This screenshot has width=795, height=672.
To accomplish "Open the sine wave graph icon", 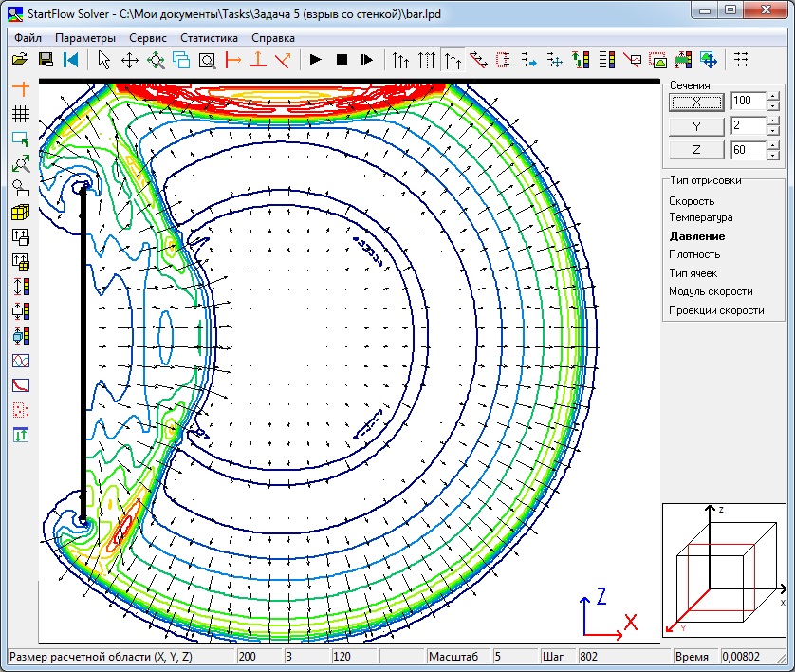I will (21, 361).
